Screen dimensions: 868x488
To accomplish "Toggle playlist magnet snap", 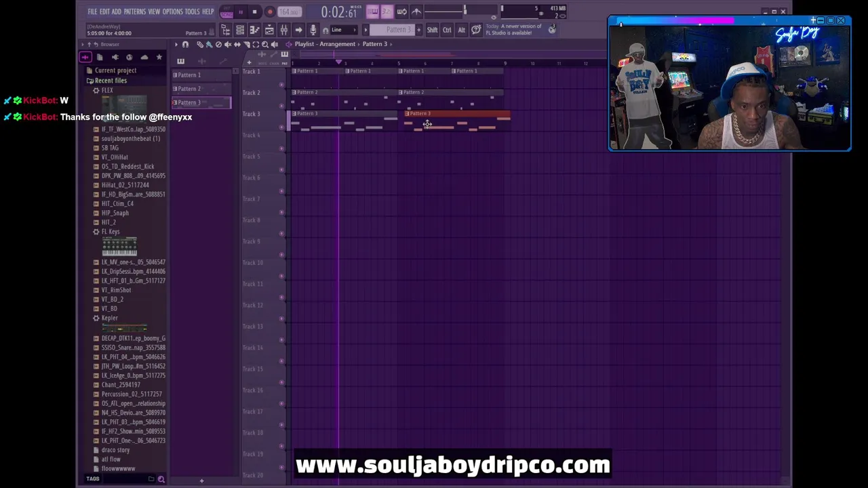I will tap(185, 44).
